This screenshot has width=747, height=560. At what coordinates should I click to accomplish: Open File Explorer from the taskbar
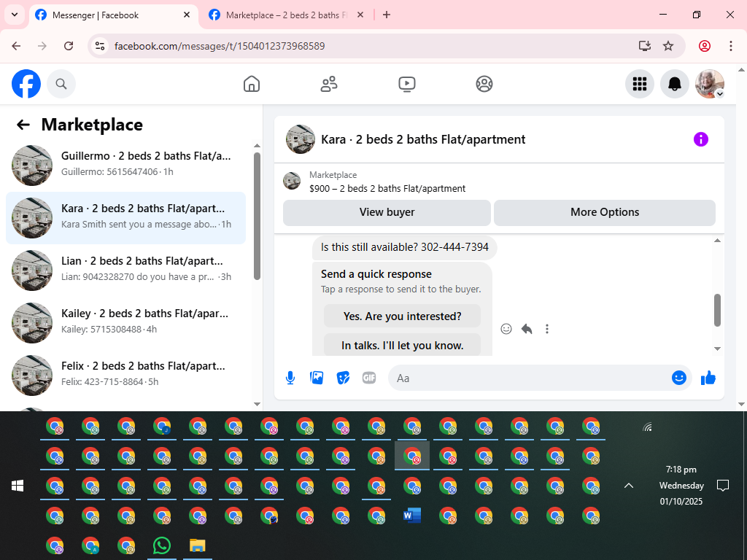(x=198, y=545)
